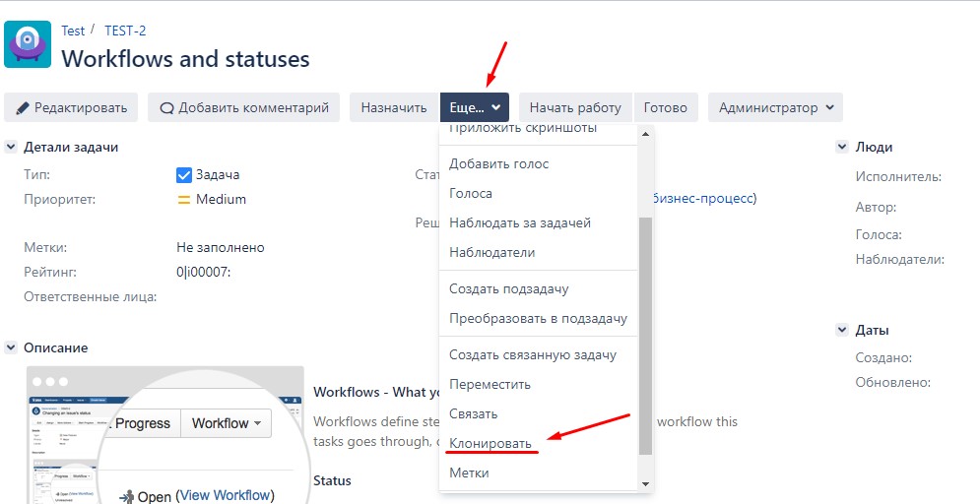Click the Workflows and statuses title
Screen dimensions: 980x504
185,59
